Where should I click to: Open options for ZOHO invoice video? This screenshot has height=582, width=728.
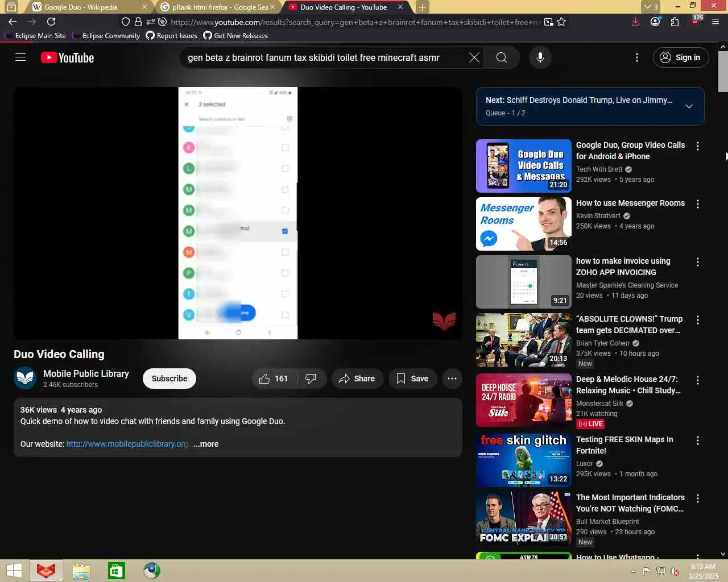click(698, 262)
